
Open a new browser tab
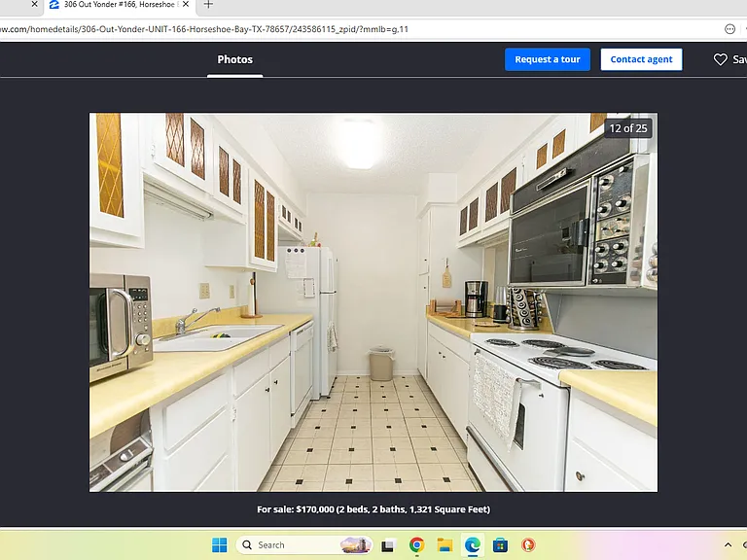coord(208,4)
